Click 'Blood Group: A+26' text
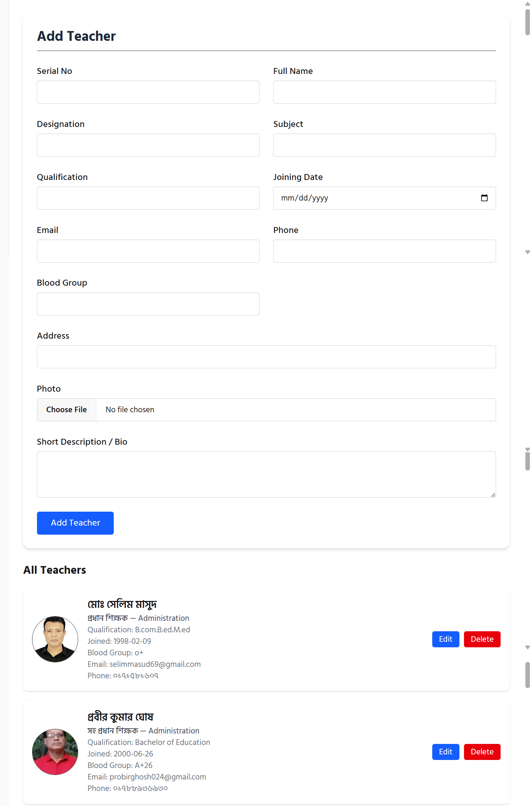This screenshot has width=532, height=806. pos(120,765)
